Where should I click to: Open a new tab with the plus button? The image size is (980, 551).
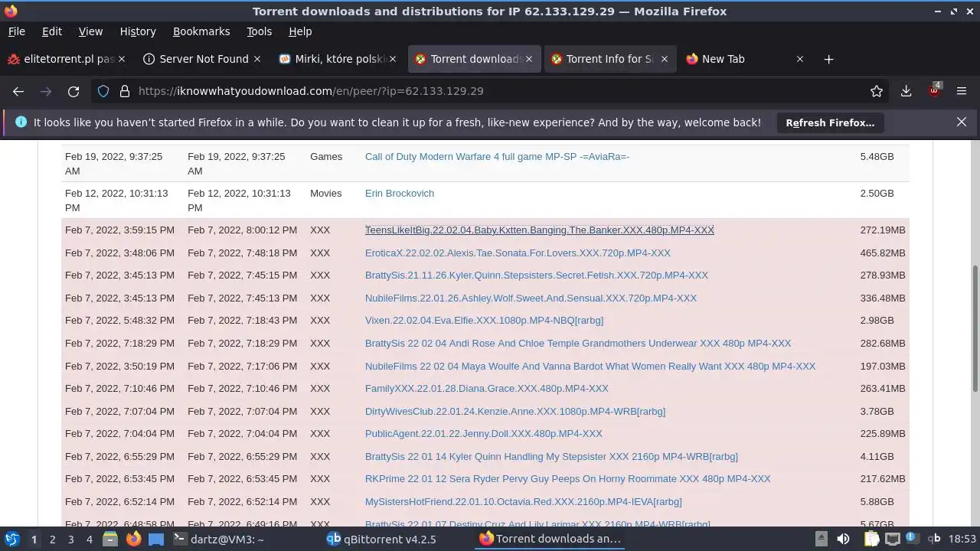pos(828,59)
